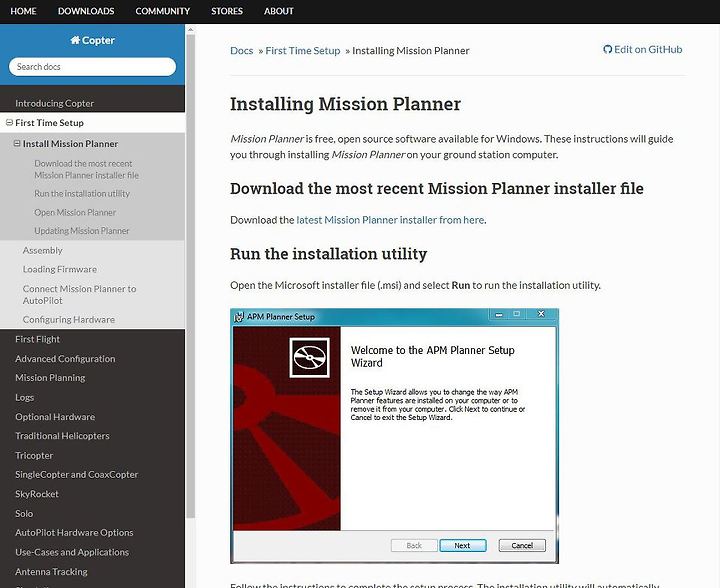Go to the COMMUNITY menu item
Image resolution: width=720 pixels, height=588 pixels.
pyautogui.click(x=163, y=11)
